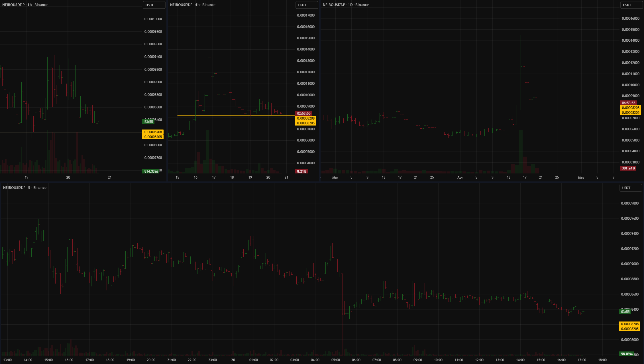Open the USDT currency dropdown on the 5-minute chart
Viewport: 644px width, 364px height.
tap(630, 188)
